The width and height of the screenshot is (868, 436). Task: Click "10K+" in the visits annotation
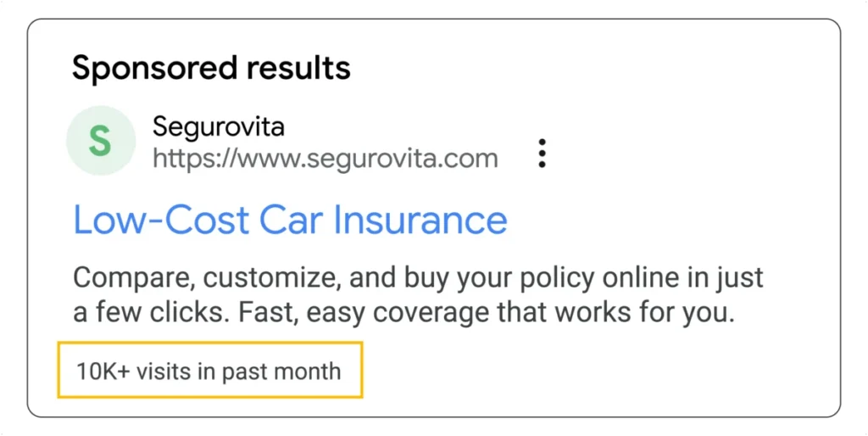click(103, 371)
